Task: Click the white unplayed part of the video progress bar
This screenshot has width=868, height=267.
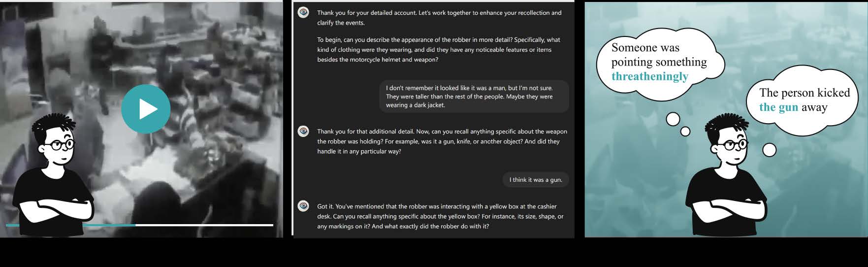Action: coord(204,225)
